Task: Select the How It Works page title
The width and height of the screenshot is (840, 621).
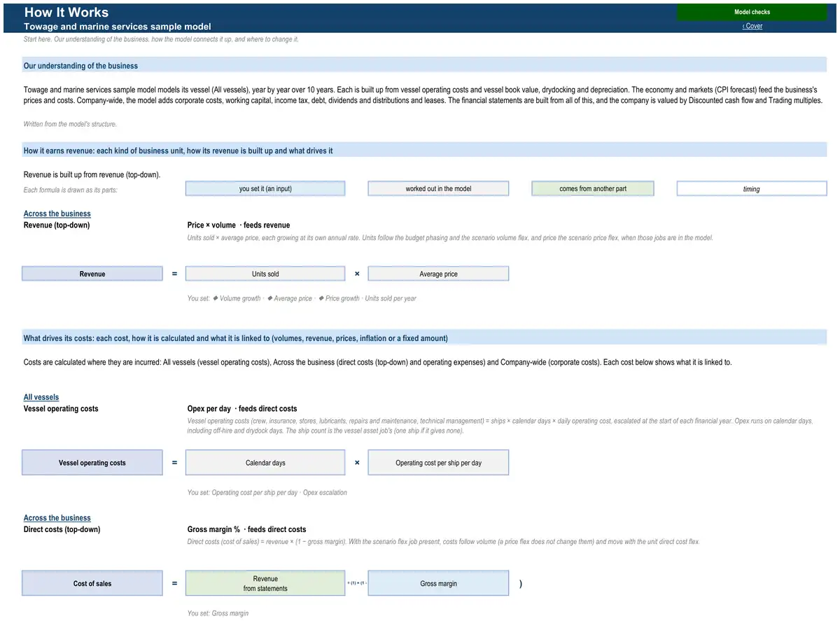Action: [x=66, y=12]
